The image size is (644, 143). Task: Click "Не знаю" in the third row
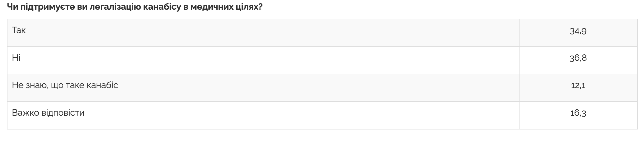[x=26, y=85]
